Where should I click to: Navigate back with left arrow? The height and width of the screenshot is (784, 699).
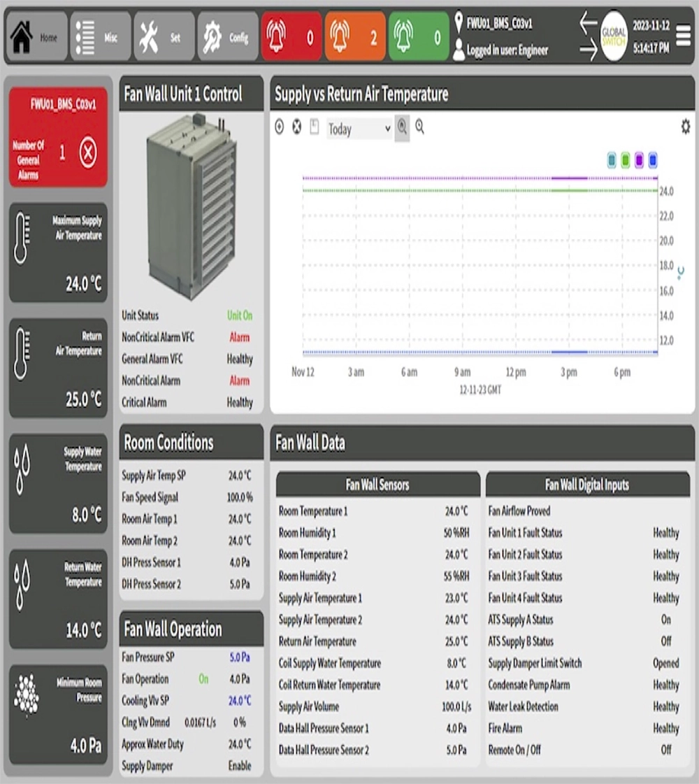tap(588, 22)
